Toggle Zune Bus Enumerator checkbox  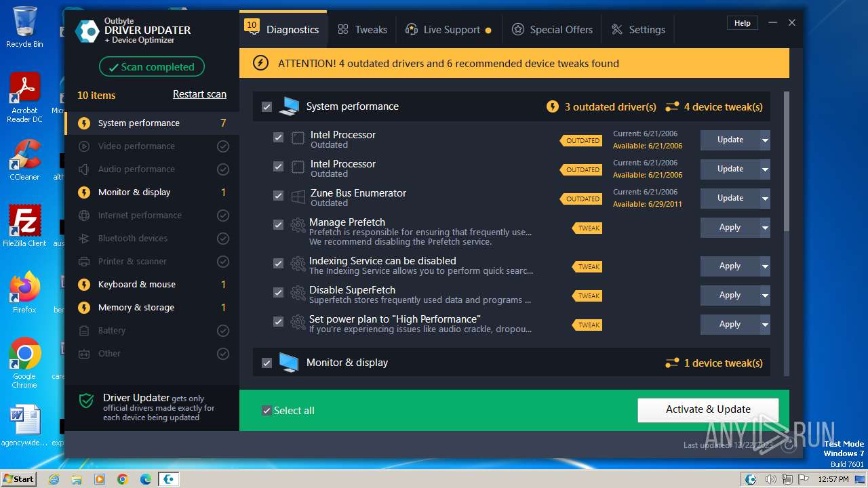(x=278, y=196)
